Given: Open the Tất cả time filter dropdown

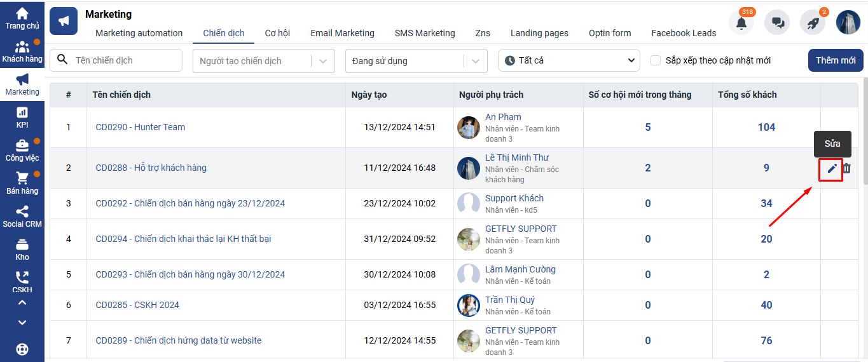Looking at the screenshot, I should tap(568, 60).
